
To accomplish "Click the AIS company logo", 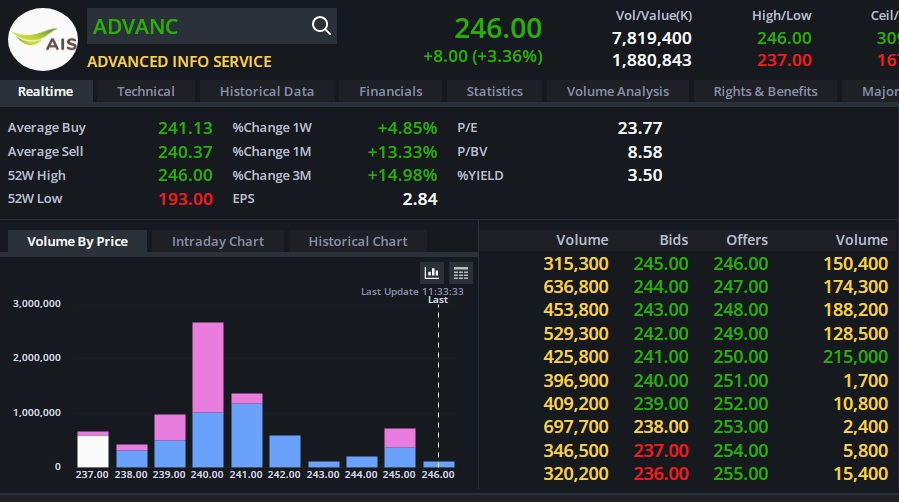I will tap(42, 40).
